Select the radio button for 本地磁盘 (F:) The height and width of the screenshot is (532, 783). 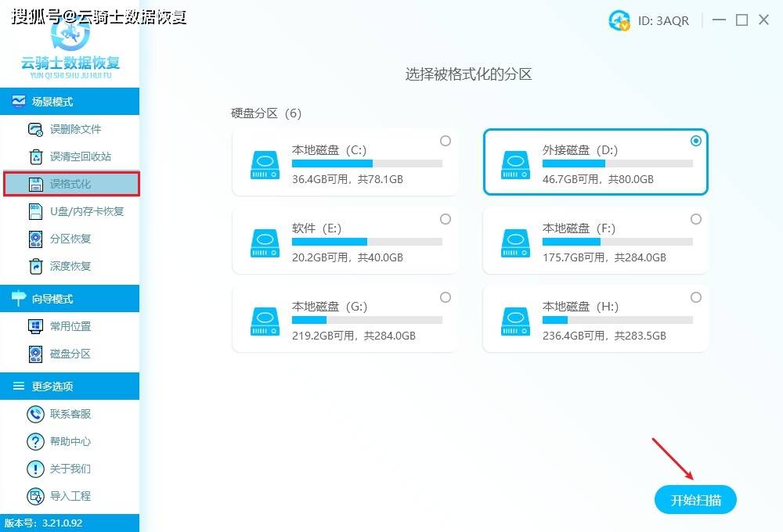(696, 220)
